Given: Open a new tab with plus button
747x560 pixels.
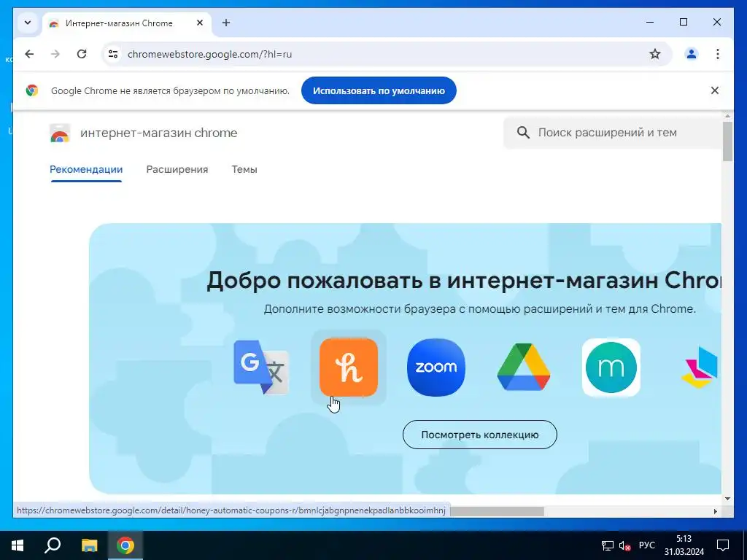Looking at the screenshot, I should [226, 23].
